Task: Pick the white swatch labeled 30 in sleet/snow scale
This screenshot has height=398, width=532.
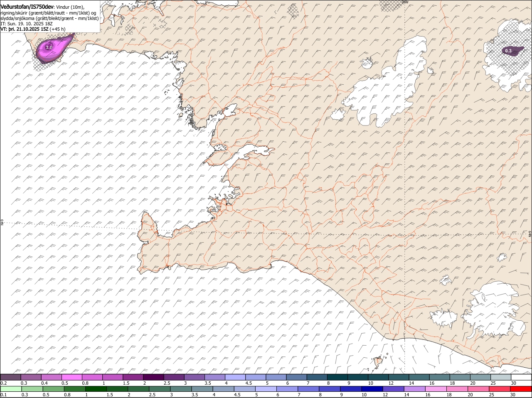Action: pyautogui.click(x=521, y=377)
